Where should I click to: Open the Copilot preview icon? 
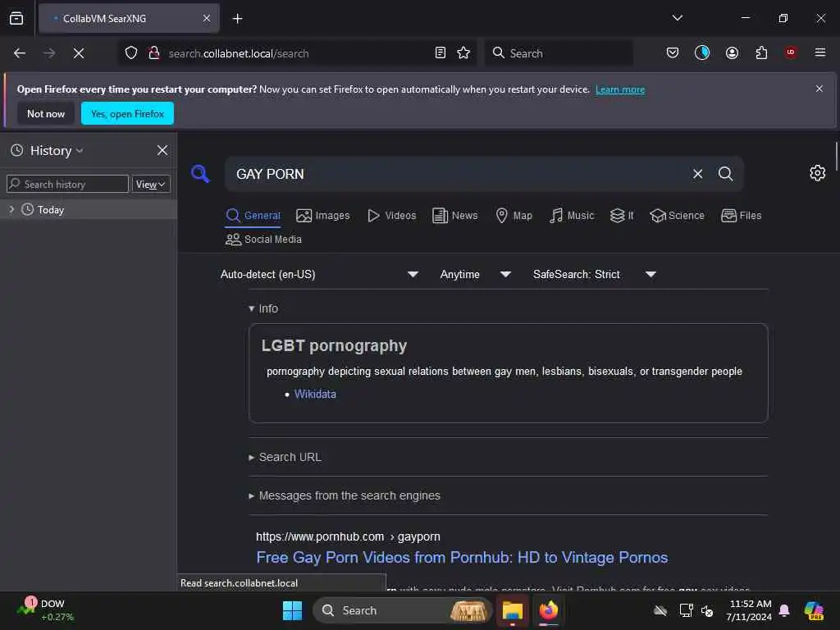(x=814, y=610)
